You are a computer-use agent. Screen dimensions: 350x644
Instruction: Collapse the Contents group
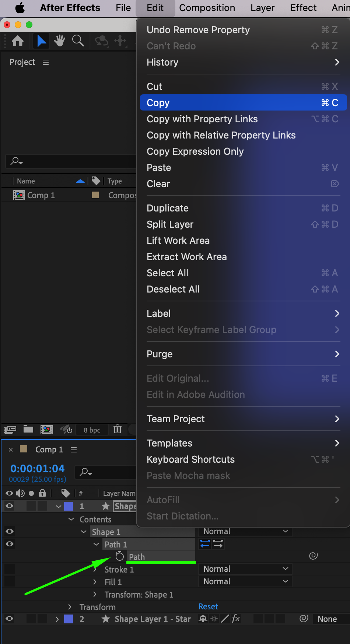[71, 519]
